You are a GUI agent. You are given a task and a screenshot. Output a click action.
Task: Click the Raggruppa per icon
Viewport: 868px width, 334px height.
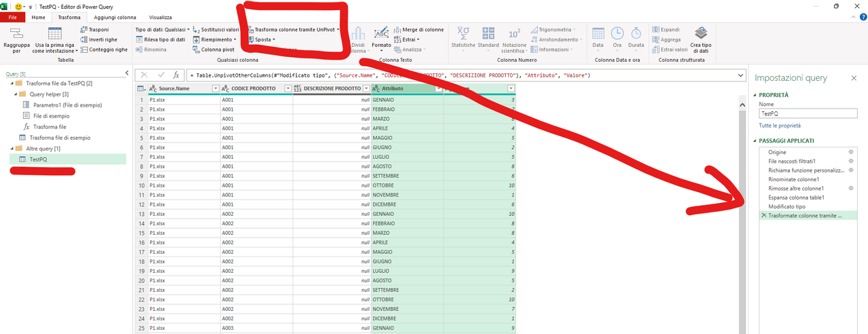coord(16,33)
